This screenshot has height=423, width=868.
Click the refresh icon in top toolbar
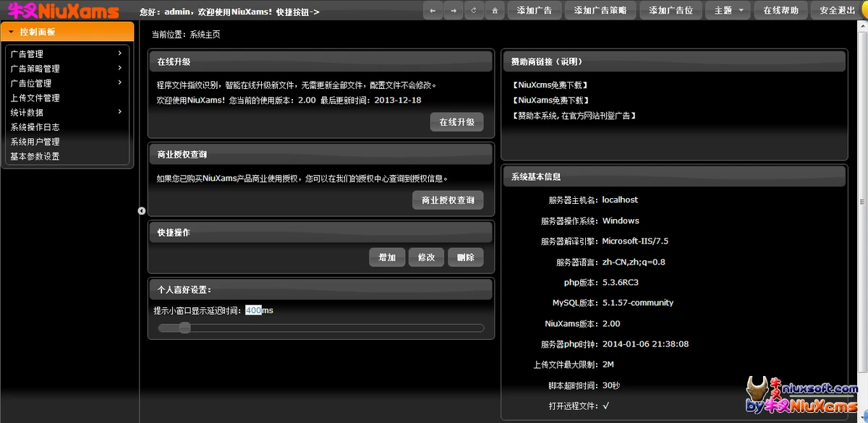(474, 10)
